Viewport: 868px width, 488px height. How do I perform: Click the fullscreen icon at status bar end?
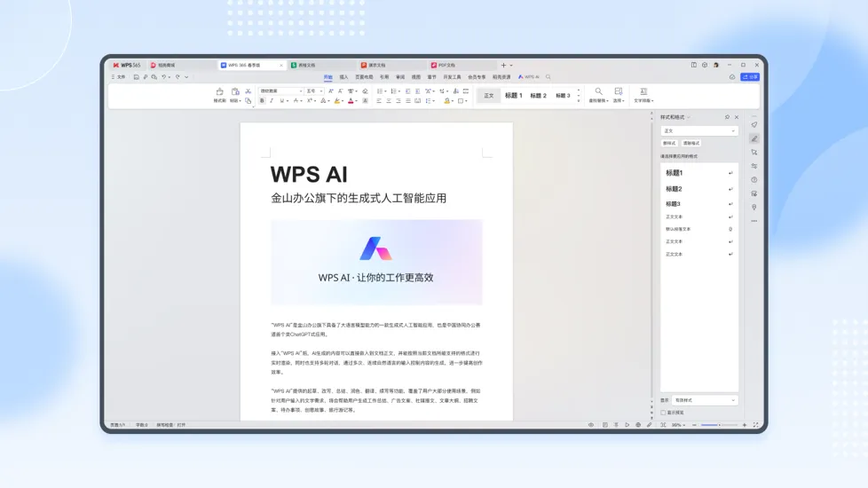755,425
